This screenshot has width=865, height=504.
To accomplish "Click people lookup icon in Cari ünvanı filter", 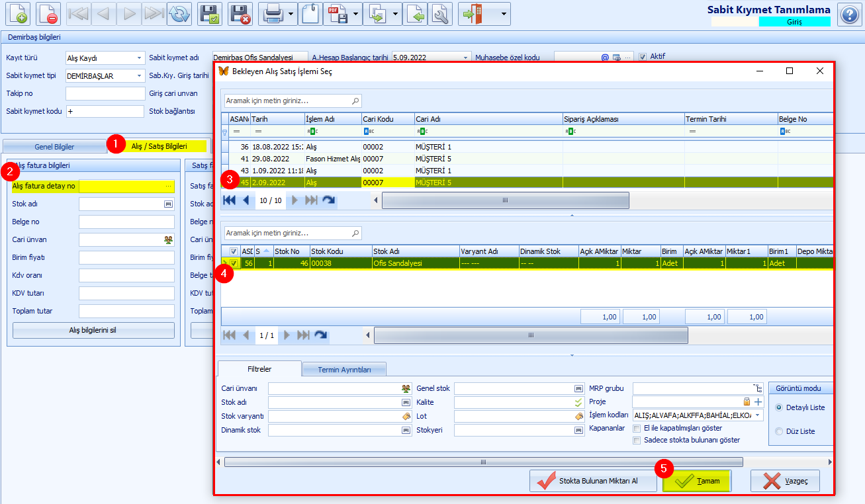I will click(406, 388).
